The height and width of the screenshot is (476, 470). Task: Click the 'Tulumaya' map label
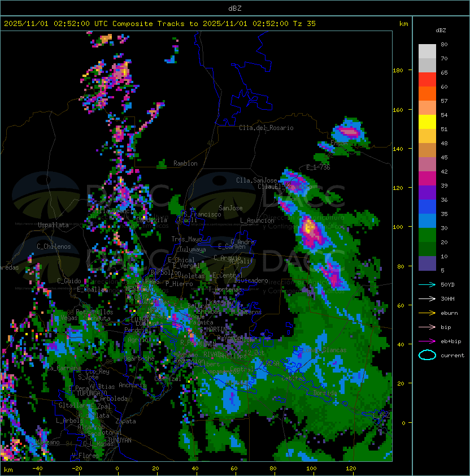pos(193,249)
